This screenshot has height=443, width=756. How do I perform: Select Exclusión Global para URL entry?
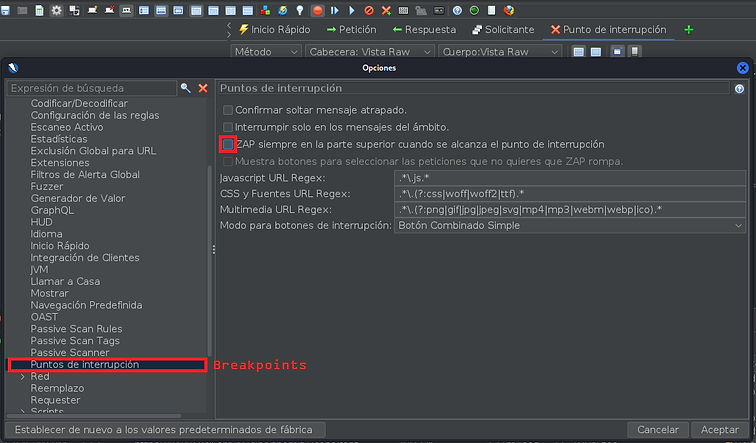[x=93, y=151]
